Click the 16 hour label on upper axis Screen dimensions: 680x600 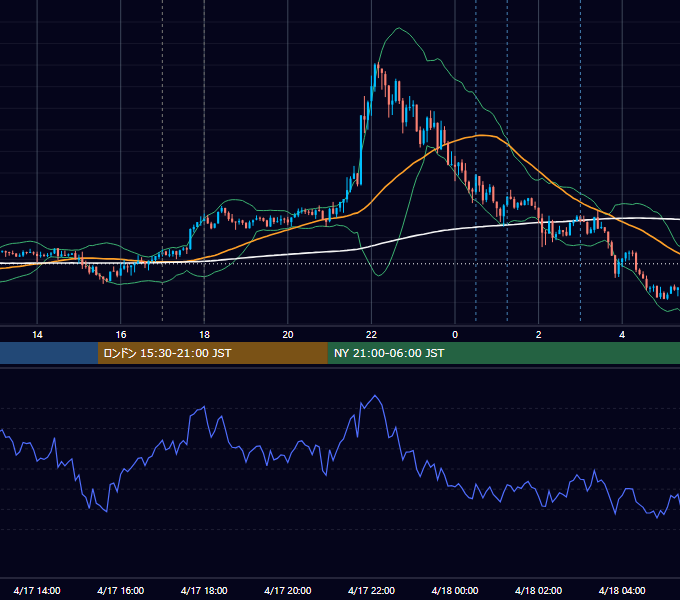pyautogui.click(x=121, y=335)
